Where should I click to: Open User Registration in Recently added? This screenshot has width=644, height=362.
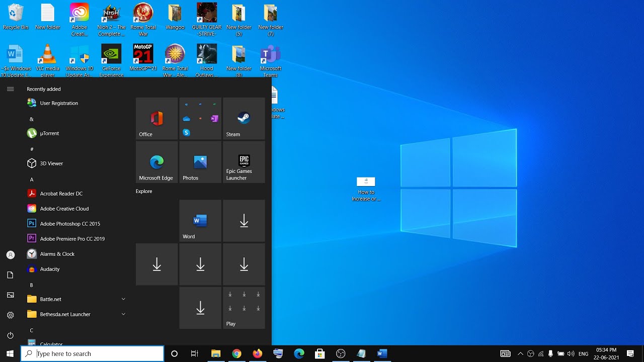tap(75, 103)
